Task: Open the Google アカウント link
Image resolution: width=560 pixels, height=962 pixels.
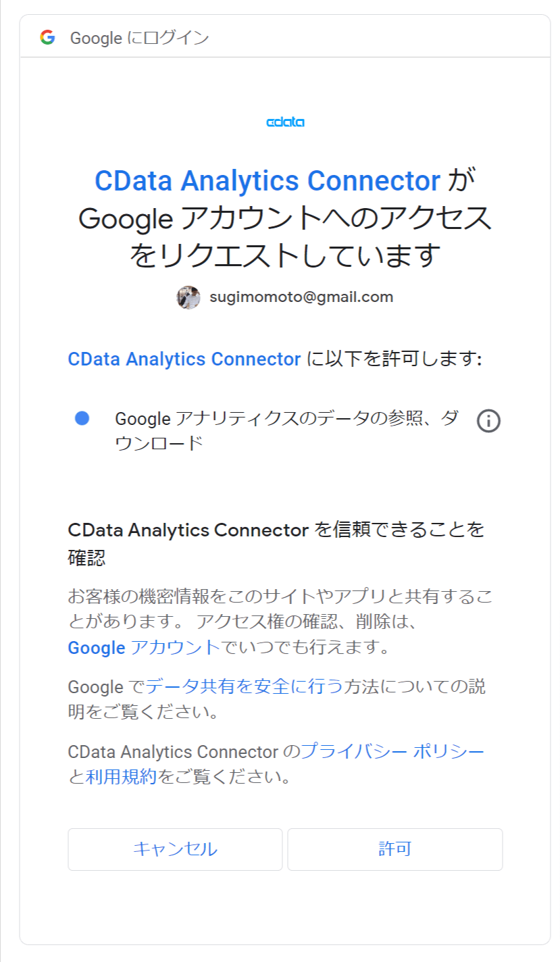Action: coord(144,647)
